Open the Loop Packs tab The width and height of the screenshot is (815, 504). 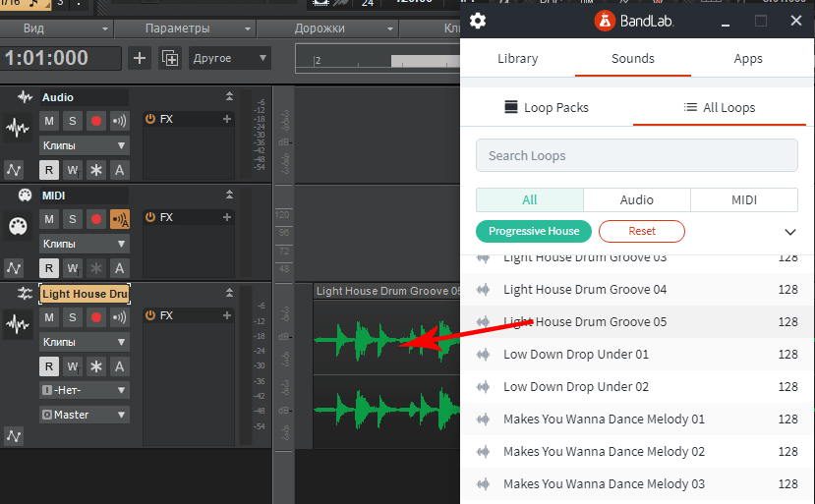[547, 107]
